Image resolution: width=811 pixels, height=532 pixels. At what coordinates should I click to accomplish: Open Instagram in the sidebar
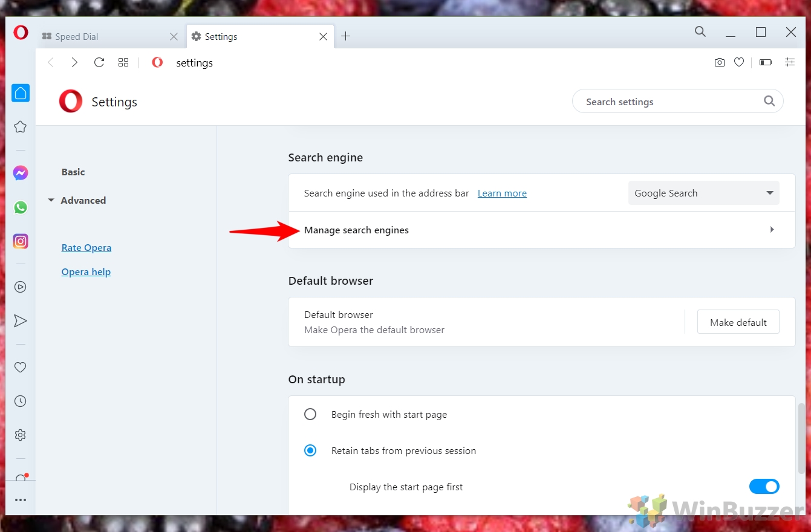(21, 241)
